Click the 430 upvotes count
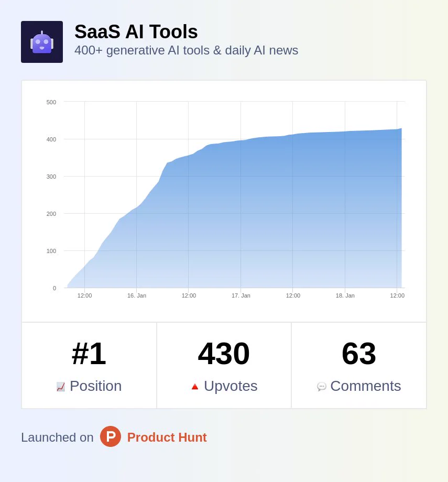Viewport: 448px width, 482px height. click(x=224, y=354)
